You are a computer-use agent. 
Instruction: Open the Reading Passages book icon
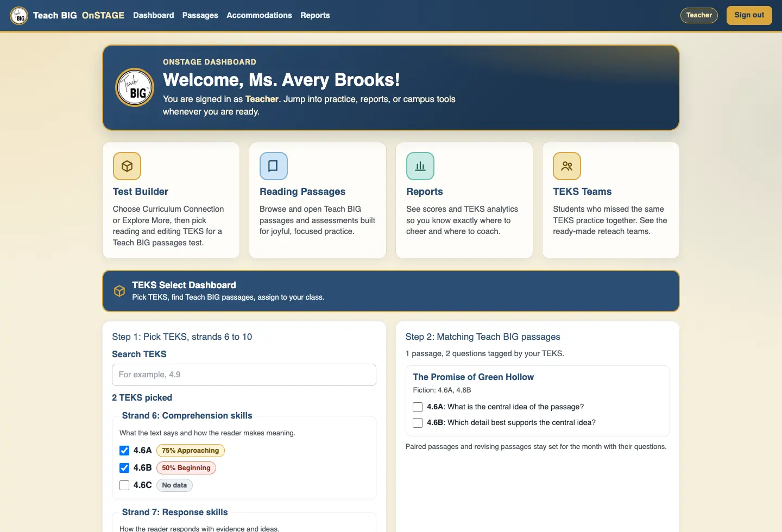(274, 166)
